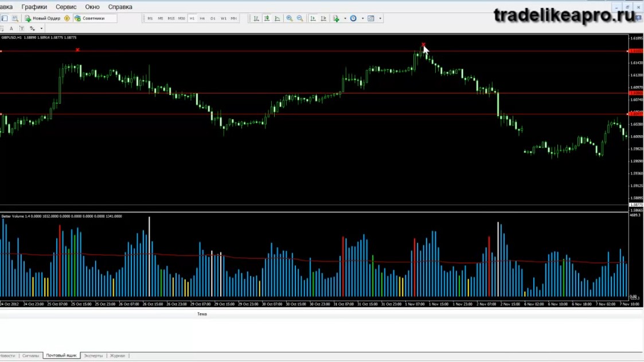Screen dimensions: 644x362
Task: Click the zoom out magnifier icon
Action: pos(300,18)
